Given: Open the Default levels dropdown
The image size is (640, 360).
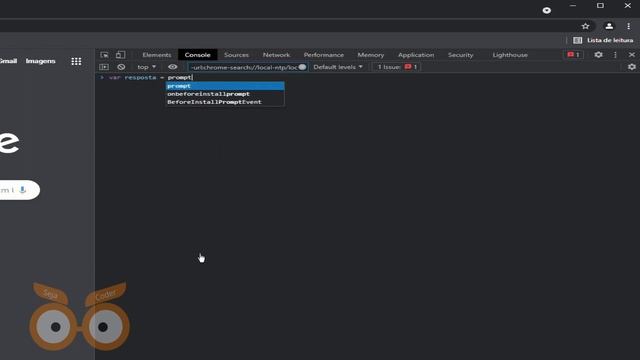Looking at the screenshot, I should [338, 67].
